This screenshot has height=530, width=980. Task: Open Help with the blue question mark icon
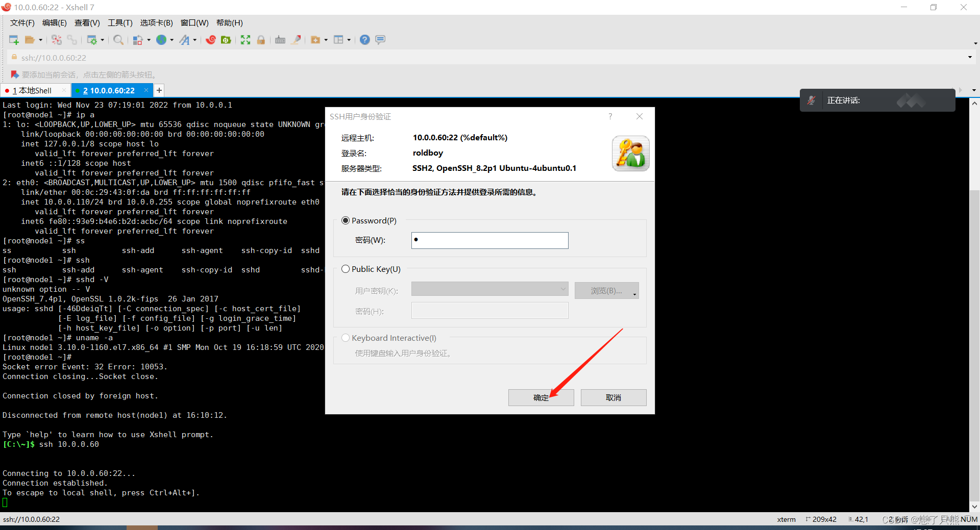point(365,40)
